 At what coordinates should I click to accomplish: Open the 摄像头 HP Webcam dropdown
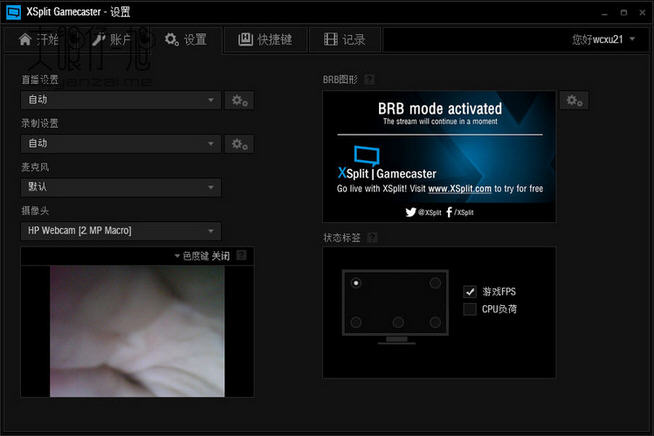tap(120, 231)
